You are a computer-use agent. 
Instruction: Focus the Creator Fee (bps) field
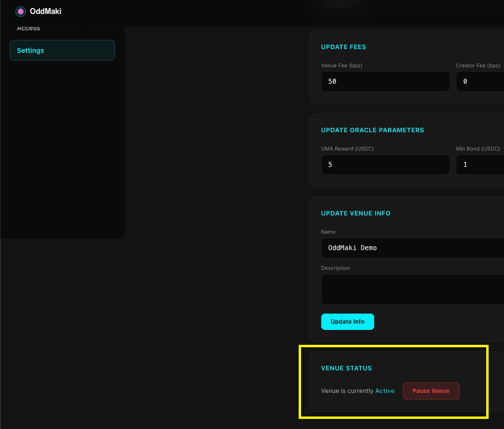480,82
